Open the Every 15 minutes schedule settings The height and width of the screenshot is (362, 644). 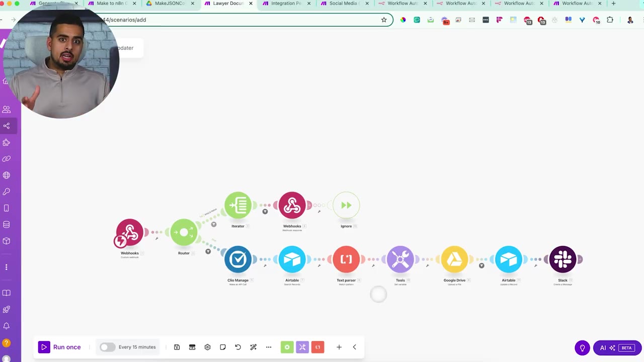(x=137, y=347)
